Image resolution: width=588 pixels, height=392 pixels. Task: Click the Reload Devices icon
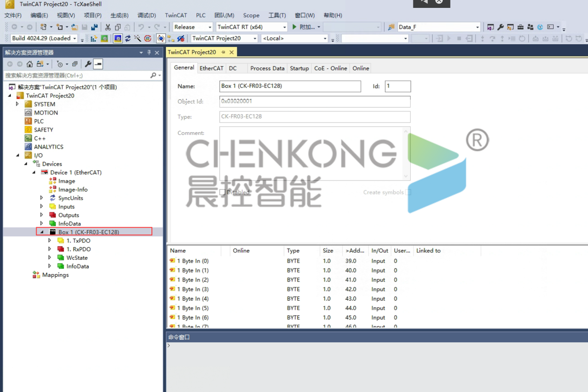128,39
